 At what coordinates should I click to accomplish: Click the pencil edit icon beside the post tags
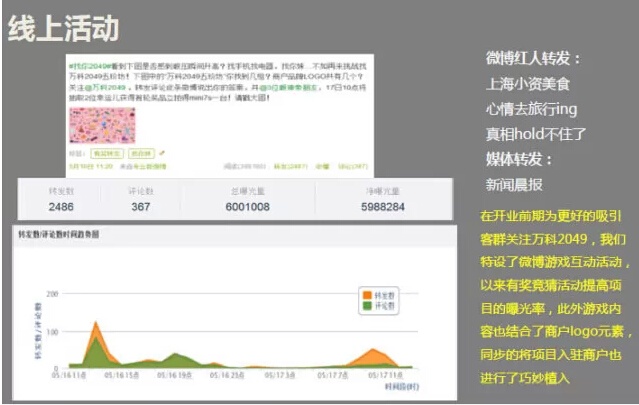pos(162,154)
